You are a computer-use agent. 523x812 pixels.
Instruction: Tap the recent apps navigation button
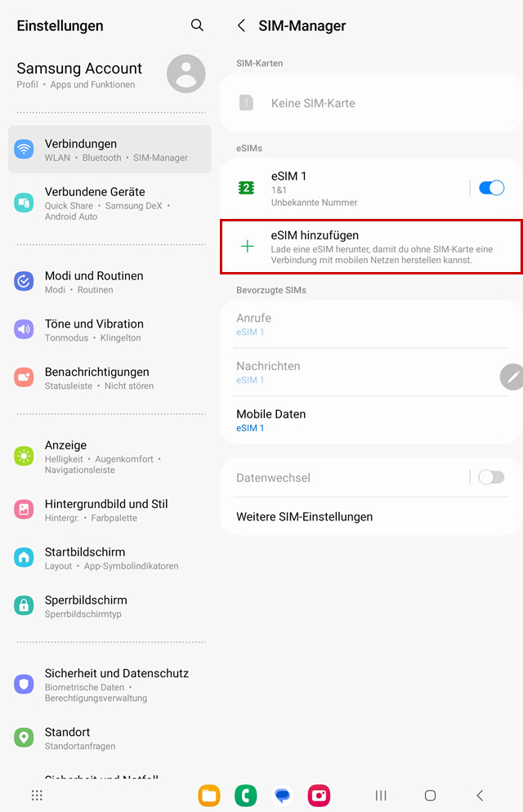point(381,796)
